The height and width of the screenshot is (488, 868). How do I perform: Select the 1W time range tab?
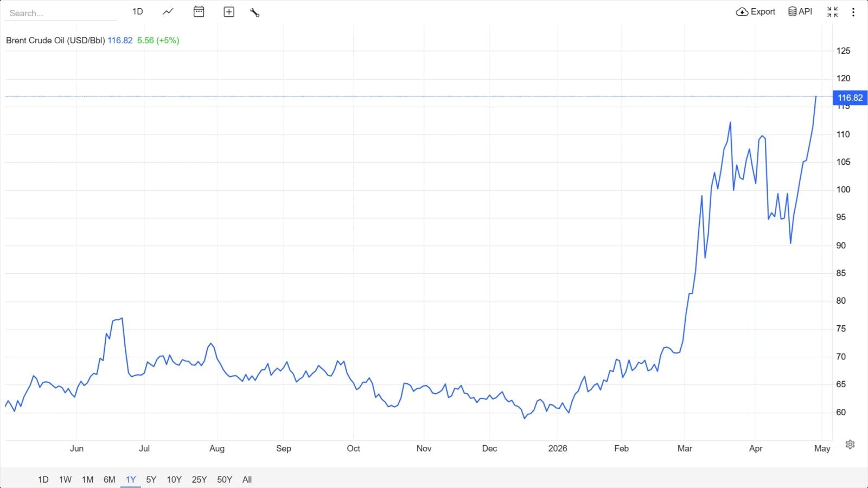[65, 479]
